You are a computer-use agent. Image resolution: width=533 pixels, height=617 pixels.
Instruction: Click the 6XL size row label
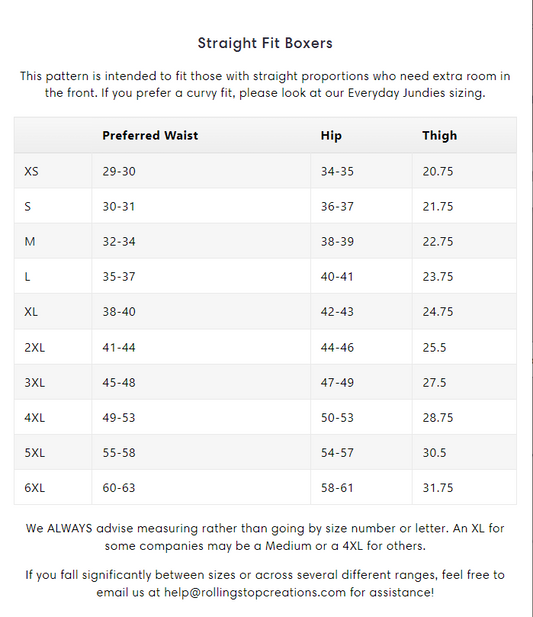tap(35, 488)
